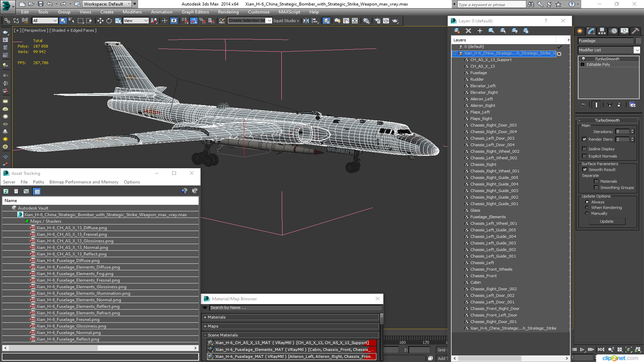Open the Motion command panel tab
The height and width of the screenshot is (362, 644).
coord(614,31)
